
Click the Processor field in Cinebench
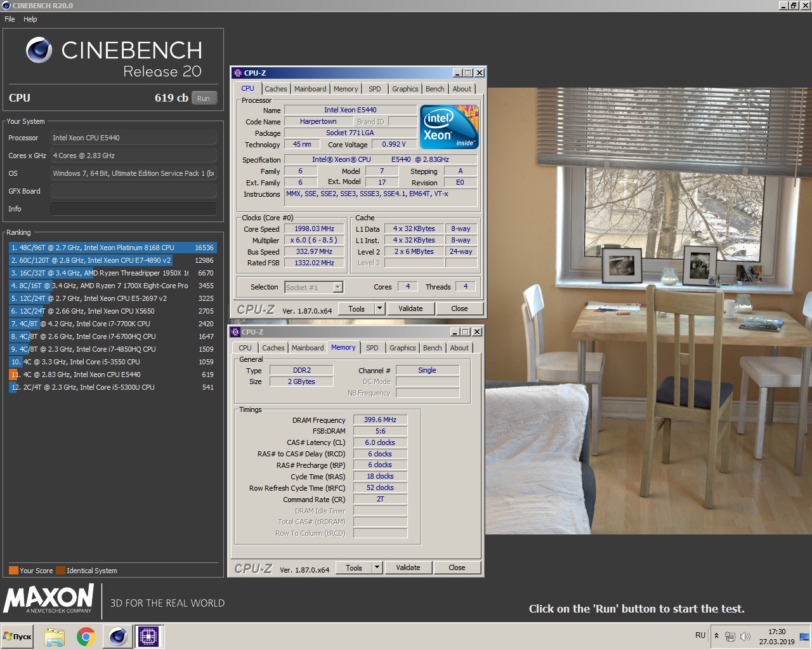pos(133,138)
